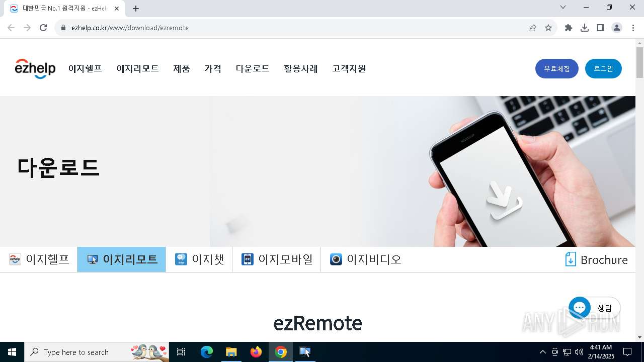Select the 이지모바일 download tab
The height and width of the screenshot is (362, 644).
(277, 259)
